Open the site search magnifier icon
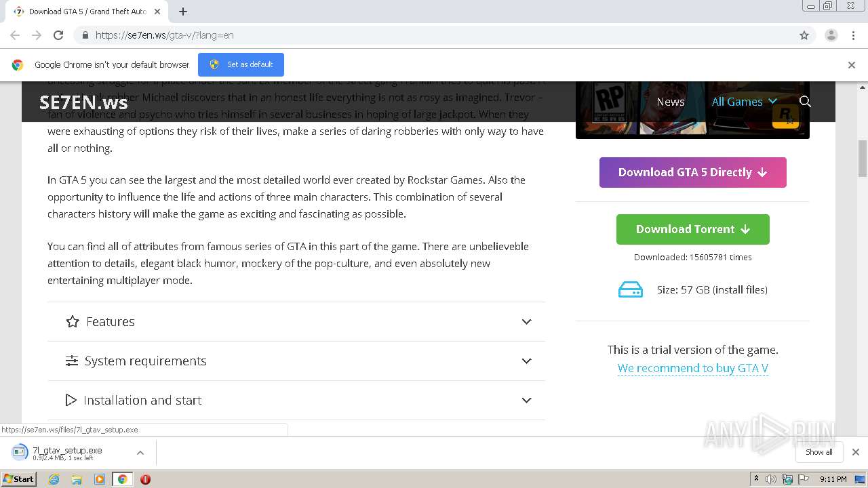This screenshot has height=488, width=868. click(x=805, y=102)
